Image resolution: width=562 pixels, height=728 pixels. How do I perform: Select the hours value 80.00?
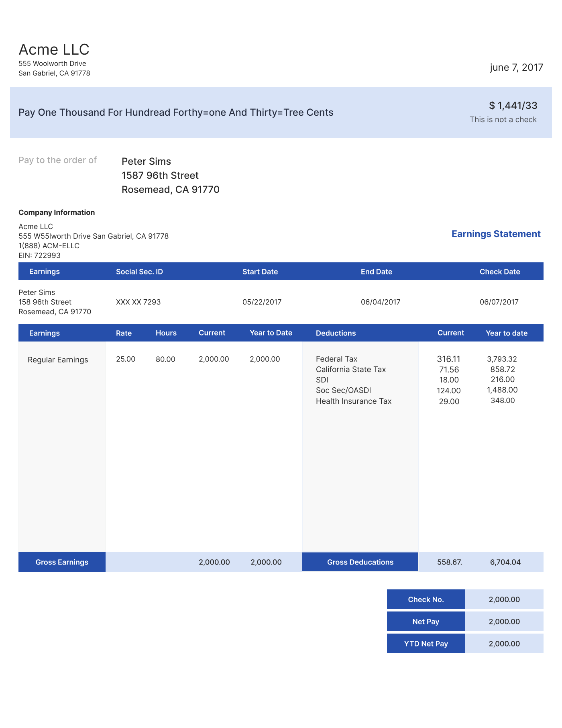(x=165, y=359)
